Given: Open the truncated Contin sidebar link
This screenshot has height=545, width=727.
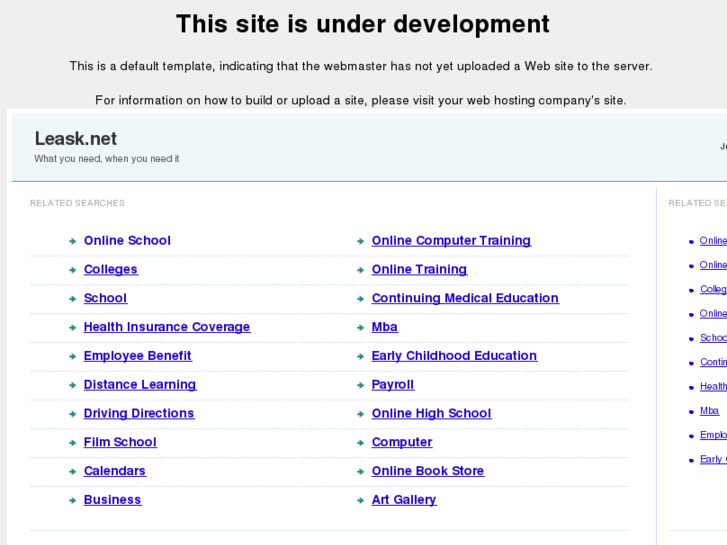Looking at the screenshot, I should pyautogui.click(x=713, y=362).
